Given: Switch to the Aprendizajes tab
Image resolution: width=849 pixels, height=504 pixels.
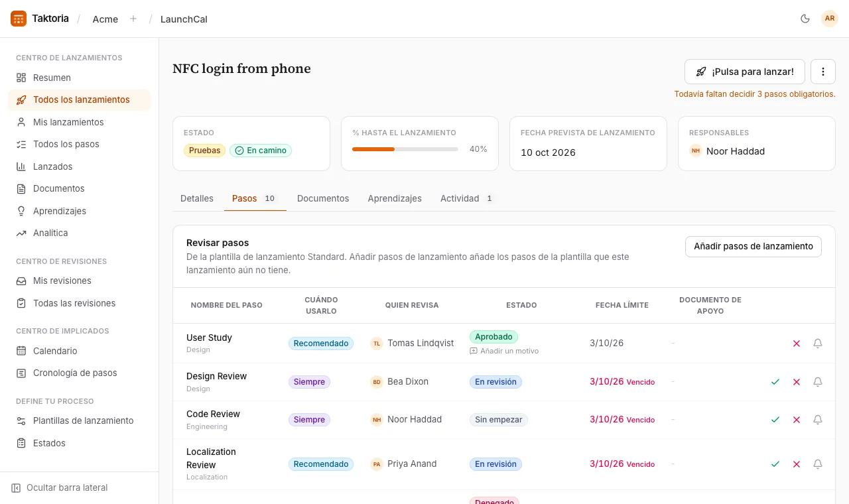Looking at the screenshot, I should pos(395,198).
